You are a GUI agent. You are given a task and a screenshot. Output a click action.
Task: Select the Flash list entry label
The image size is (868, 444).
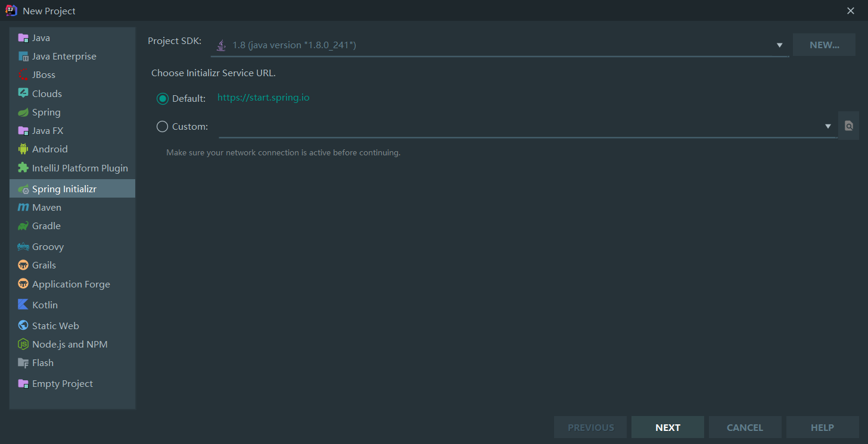[43, 363]
